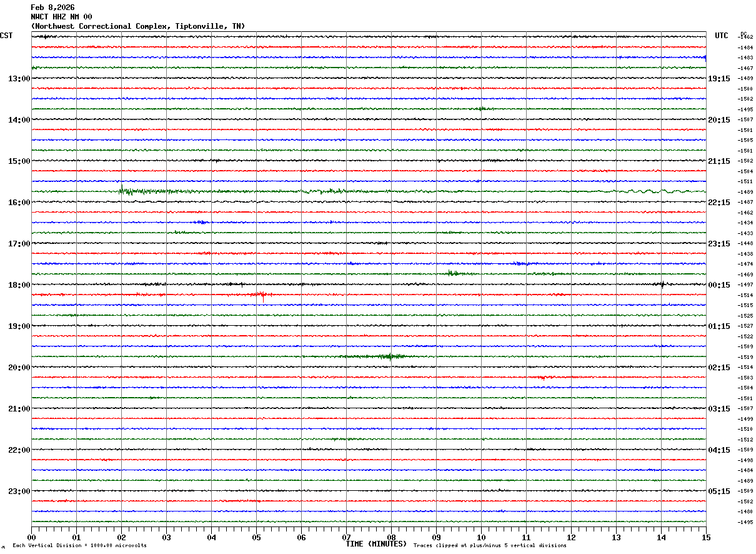Click the 05:15 UTC time label

(719, 491)
